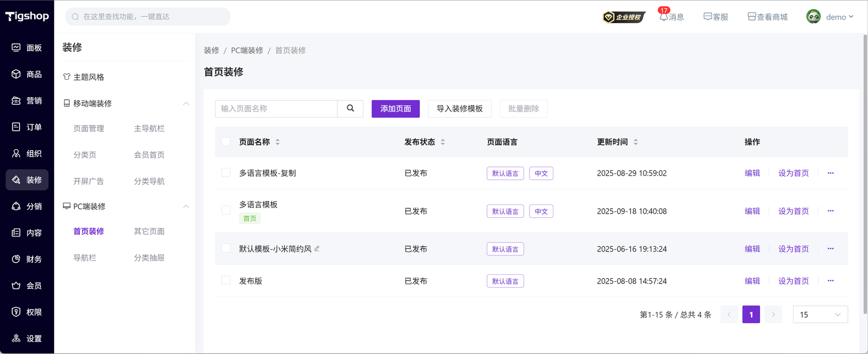
Task: Click the 添加页面 button
Action: point(395,108)
